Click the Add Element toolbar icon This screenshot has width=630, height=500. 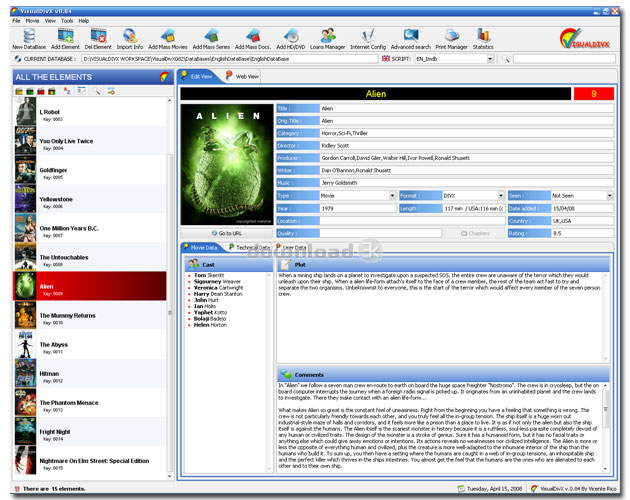click(x=65, y=39)
